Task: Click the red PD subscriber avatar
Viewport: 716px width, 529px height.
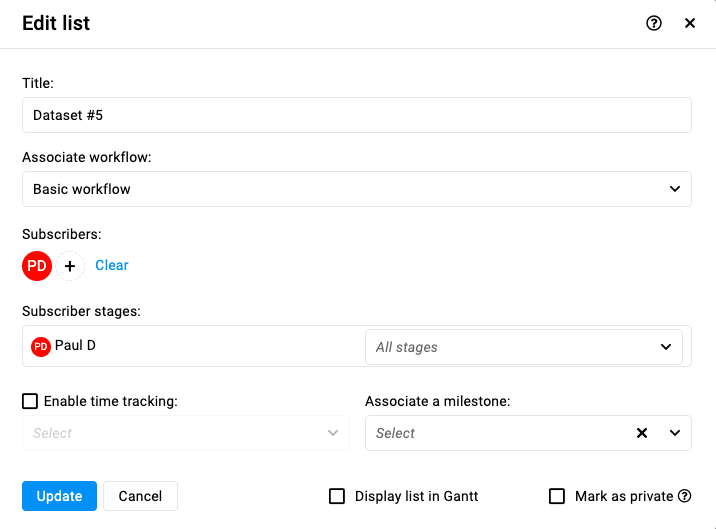Action: tap(37, 266)
